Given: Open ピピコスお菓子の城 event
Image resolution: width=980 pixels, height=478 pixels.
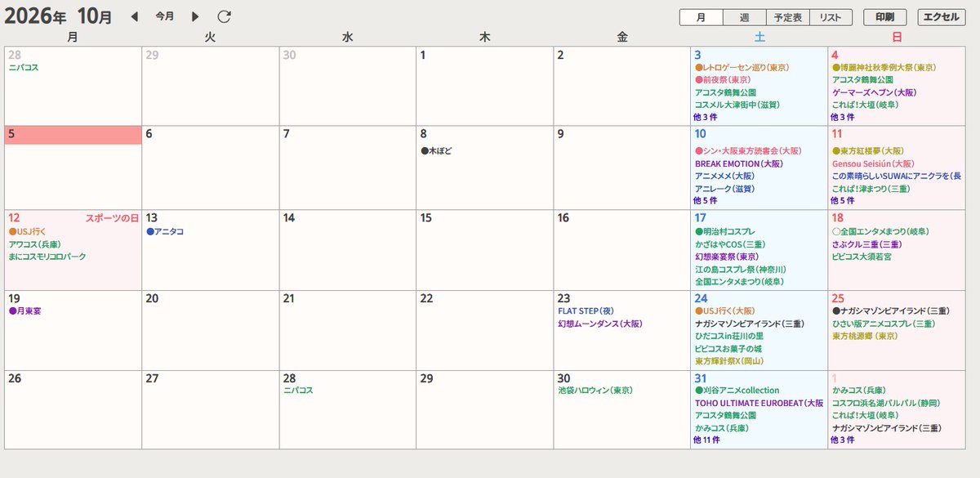Looking at the screenshot, I should [728, 349].
